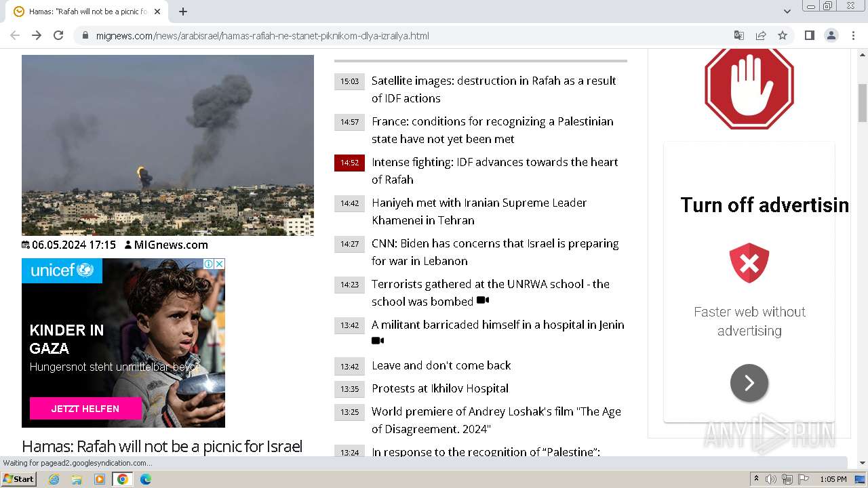The width and height of the screenshot is (868, 488).
Task: Click Faster web without advertising text
Action: 749,321
